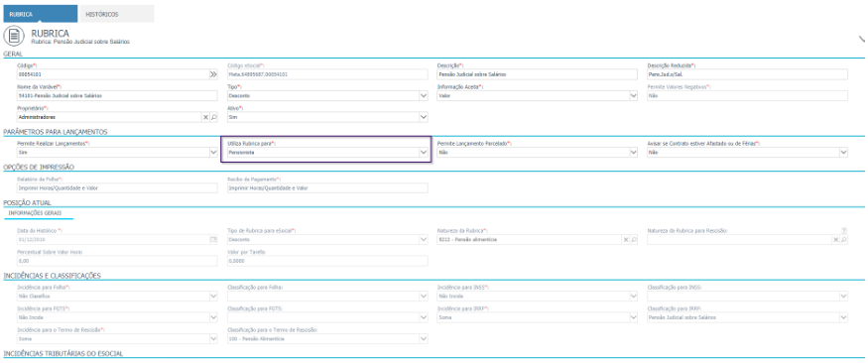Click the Descrição Reduzida field
The image size is (868, 363).
747,74
